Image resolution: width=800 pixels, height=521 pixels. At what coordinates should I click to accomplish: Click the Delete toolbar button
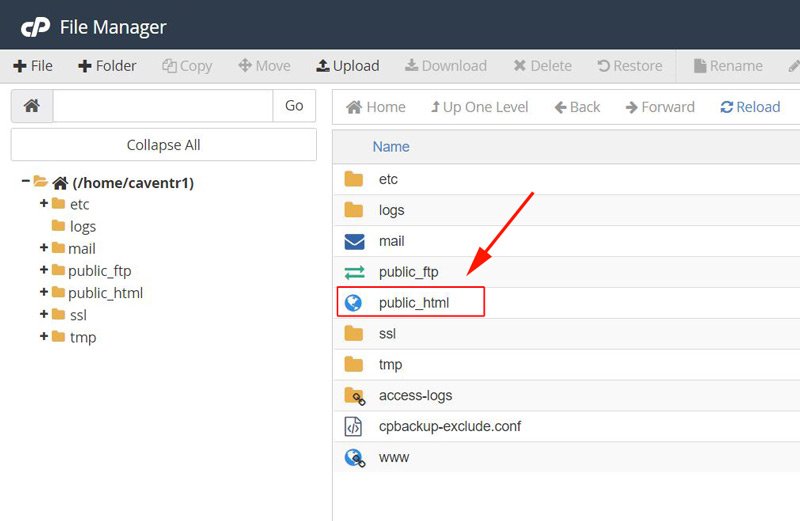pyautogui.click(x=543, y=66)
